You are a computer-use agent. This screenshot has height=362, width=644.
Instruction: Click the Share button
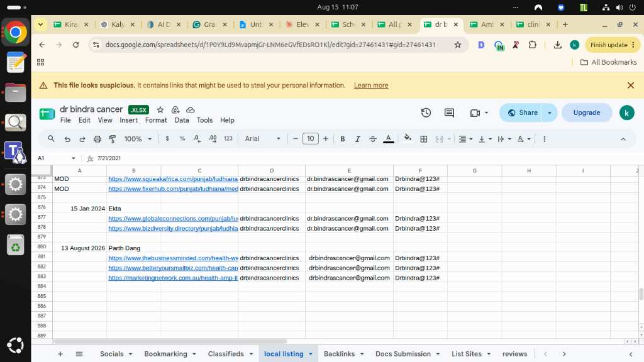point(523,113)
